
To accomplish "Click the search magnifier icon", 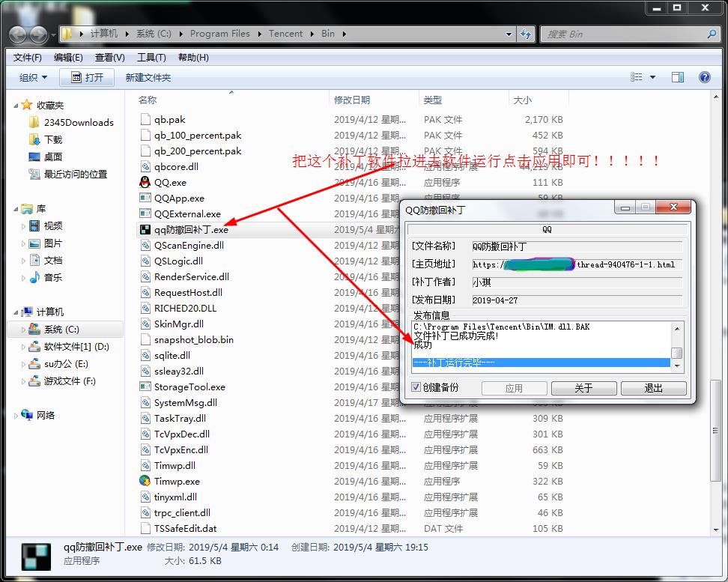I will coord(712,34).
